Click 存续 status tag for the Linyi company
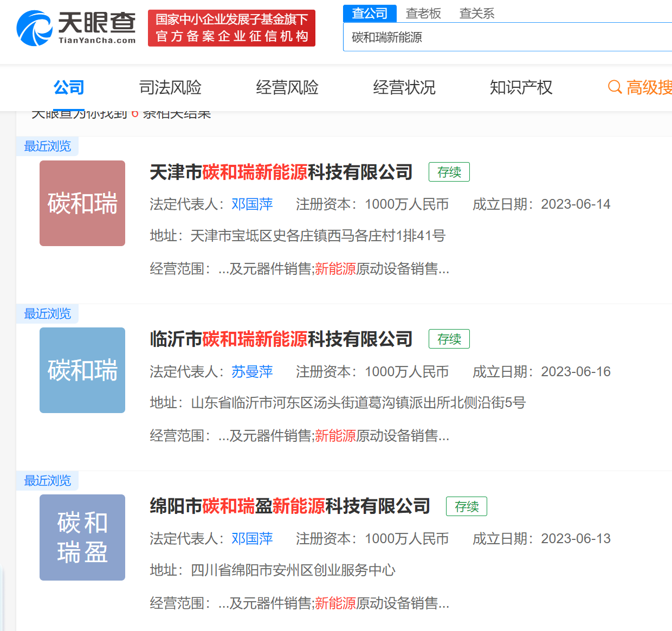This screenshot has width=672, height=631. (449, 339)
